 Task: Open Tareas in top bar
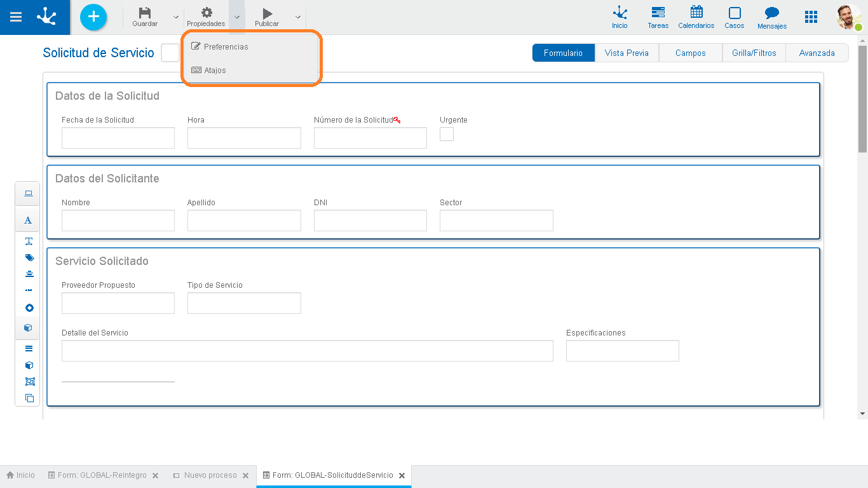[658, 18]
